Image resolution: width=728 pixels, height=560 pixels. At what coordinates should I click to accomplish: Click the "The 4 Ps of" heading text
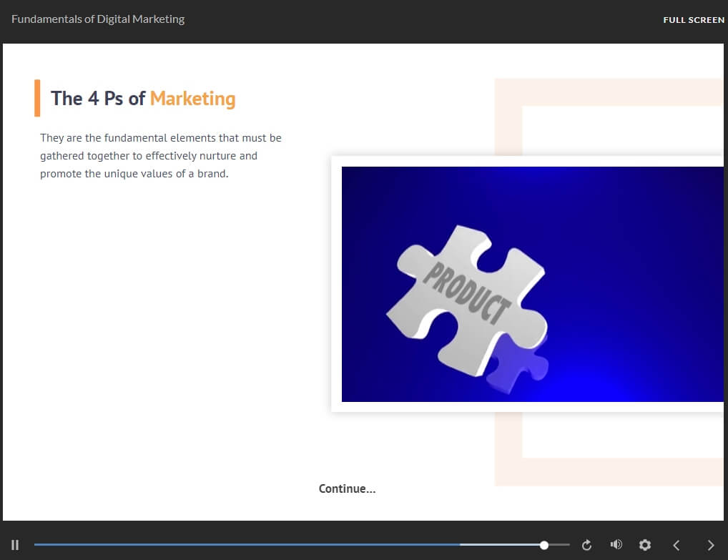pos(98,99)
